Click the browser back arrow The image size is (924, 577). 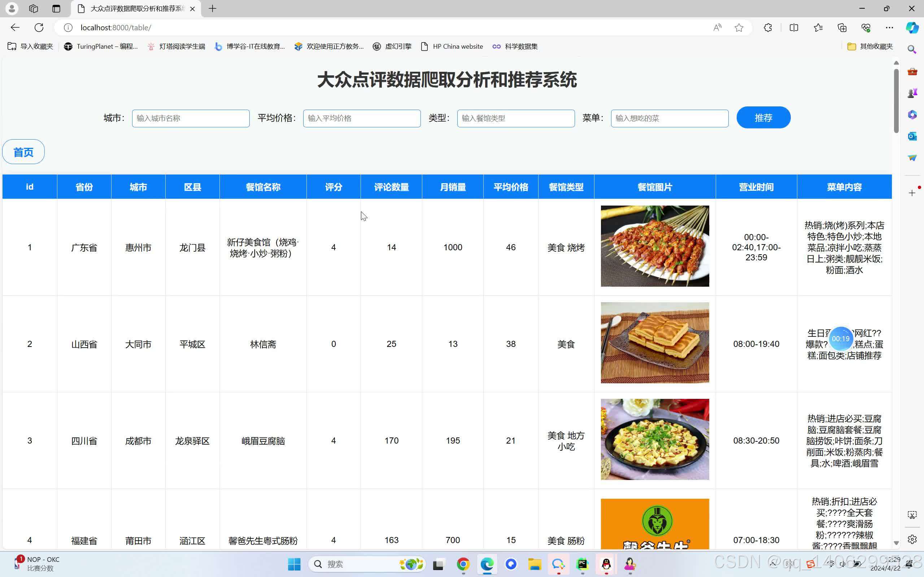coord(15,27)
